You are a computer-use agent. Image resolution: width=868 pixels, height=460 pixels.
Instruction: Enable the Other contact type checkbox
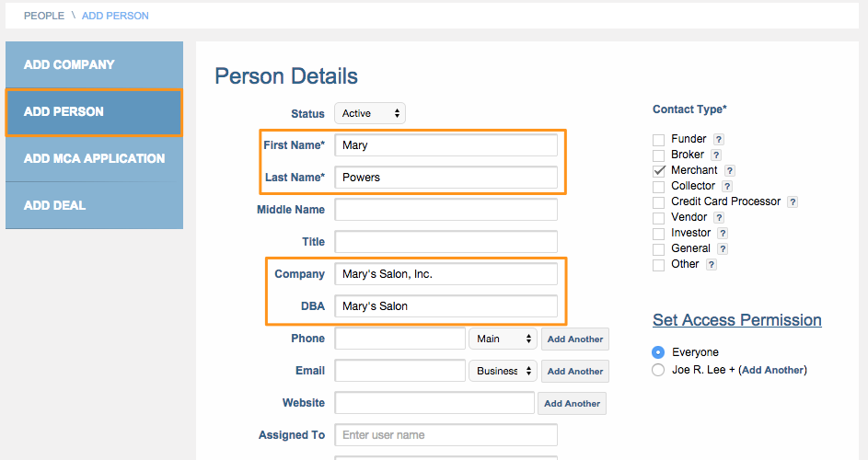658,265
